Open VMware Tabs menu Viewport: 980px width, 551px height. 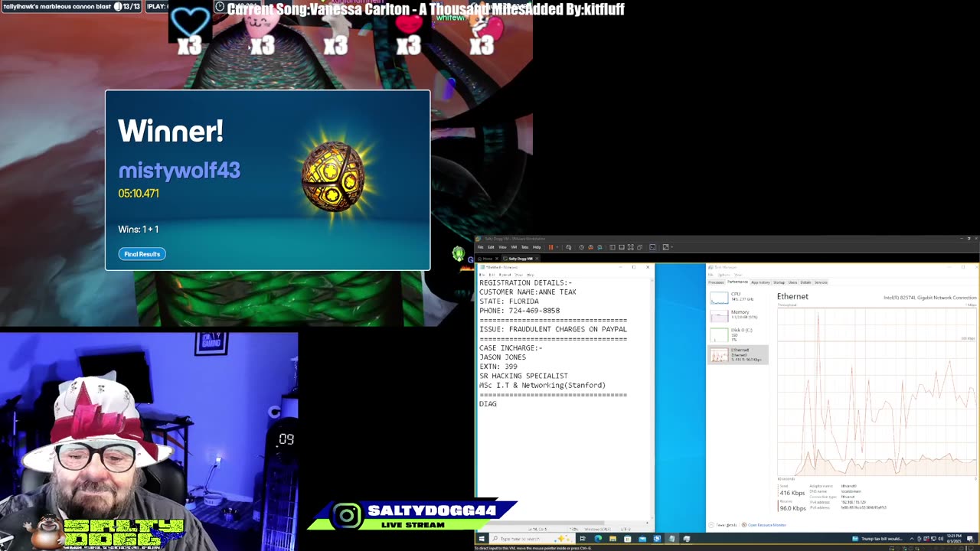point(525,247)
